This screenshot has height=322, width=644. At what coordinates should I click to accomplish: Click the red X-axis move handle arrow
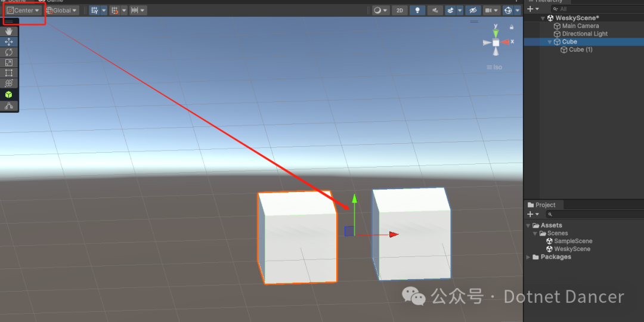pos(394,234)
